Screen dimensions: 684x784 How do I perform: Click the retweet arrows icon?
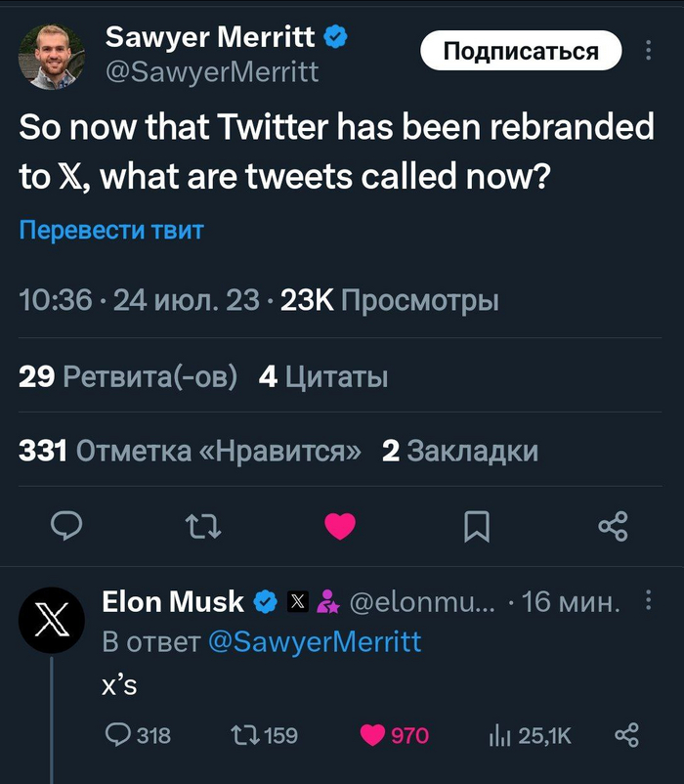click(203, 526)
